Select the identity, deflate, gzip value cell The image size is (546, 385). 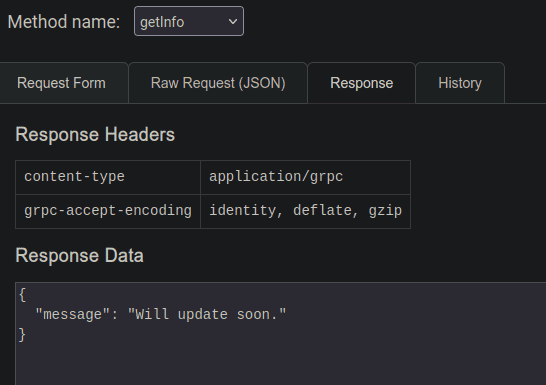point(305,211)
